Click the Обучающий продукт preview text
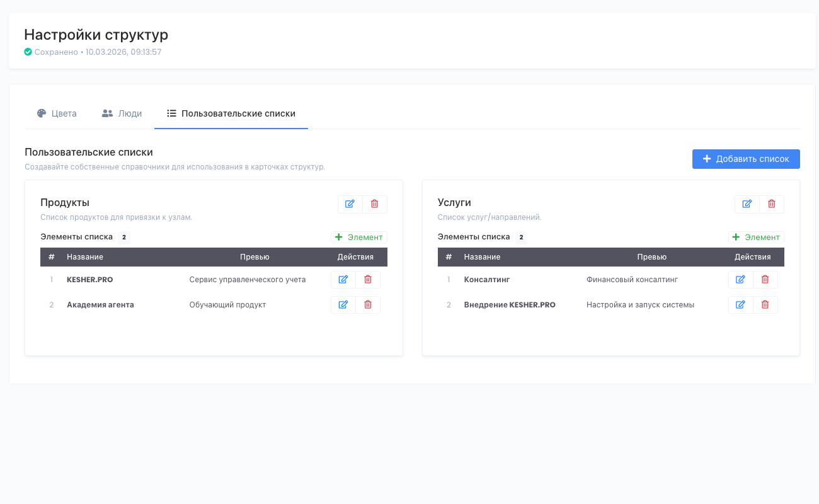 (x=227, y=304)
